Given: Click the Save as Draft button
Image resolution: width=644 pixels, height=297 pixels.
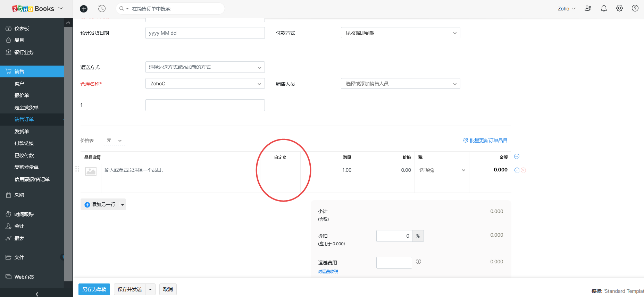Looking at the screenshot, I should click(94, 289).
